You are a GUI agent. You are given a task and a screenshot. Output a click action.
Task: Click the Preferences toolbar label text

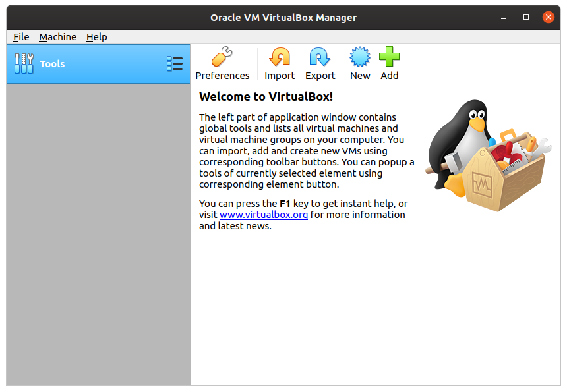[222, 75]
